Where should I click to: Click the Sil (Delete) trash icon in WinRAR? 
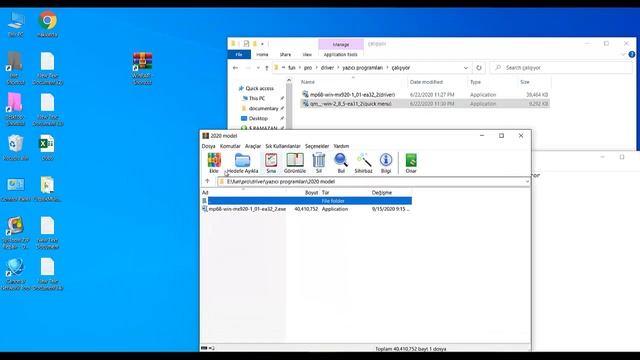[x=319, y=163]
